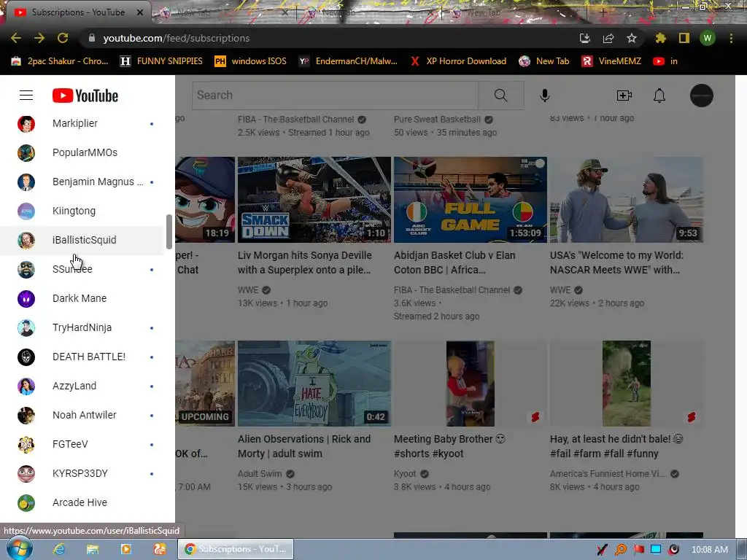
Task: Open iBallisticSquid subscription
Action: [82, 240]
